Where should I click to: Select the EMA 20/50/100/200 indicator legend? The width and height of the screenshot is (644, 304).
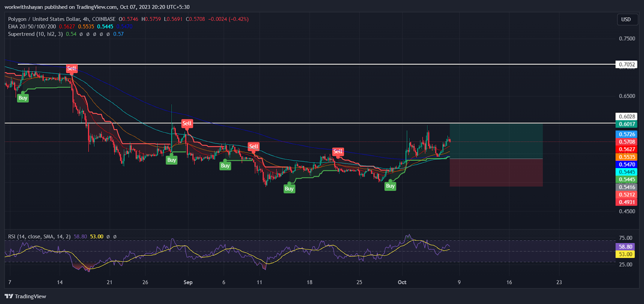32,27
